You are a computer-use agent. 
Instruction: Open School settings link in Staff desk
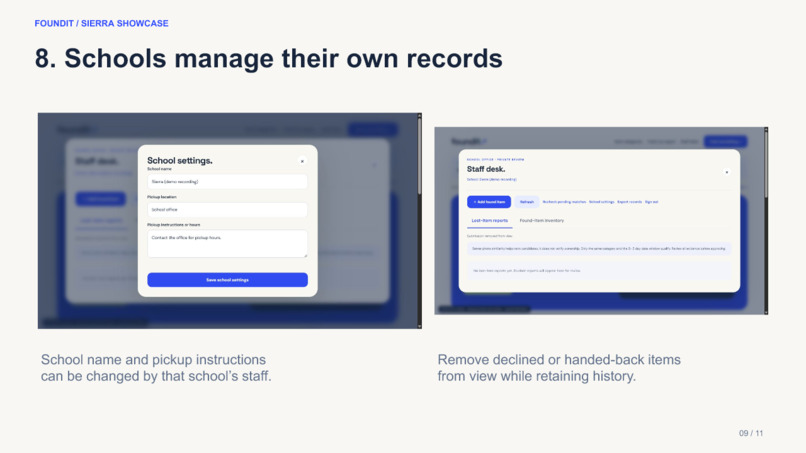coord(601,202)
